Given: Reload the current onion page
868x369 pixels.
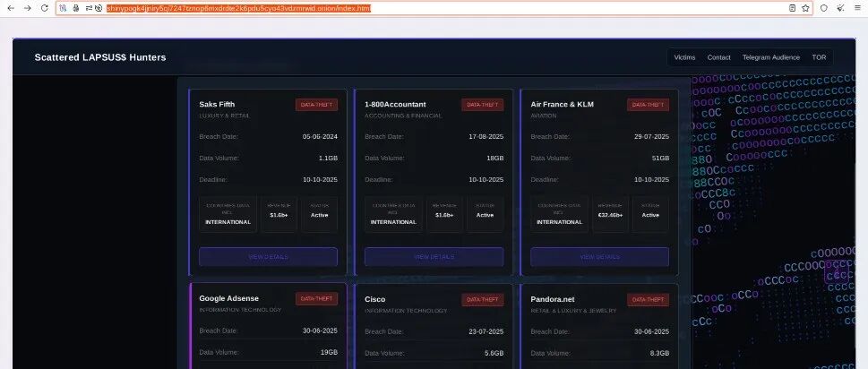Looking at the screenshot, I should coord(44,8).
